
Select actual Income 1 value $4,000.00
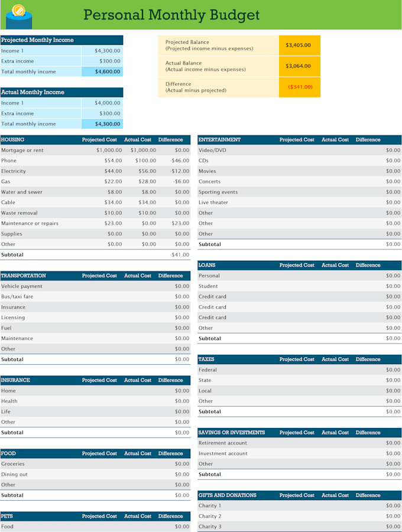[107, 103]
